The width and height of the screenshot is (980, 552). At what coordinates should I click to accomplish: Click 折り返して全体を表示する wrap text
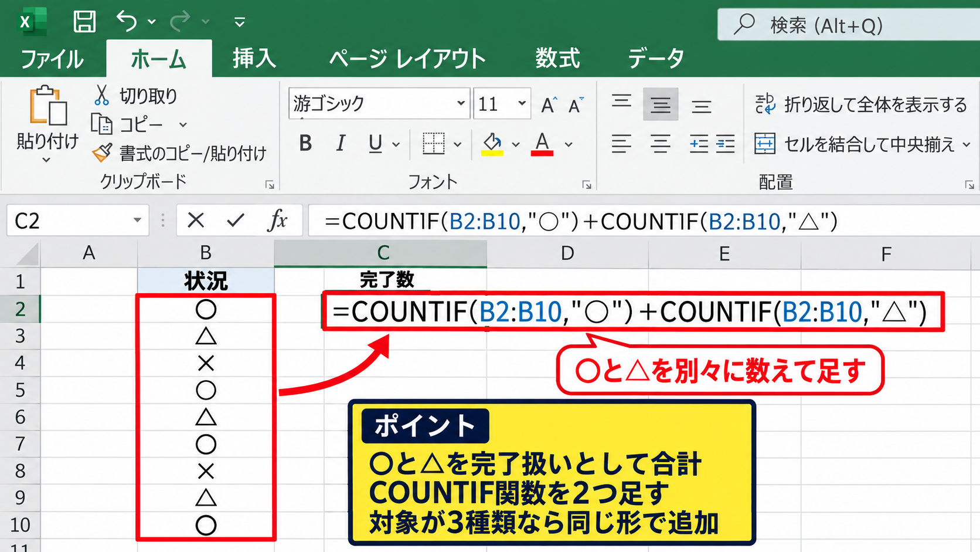click(861, 104)
